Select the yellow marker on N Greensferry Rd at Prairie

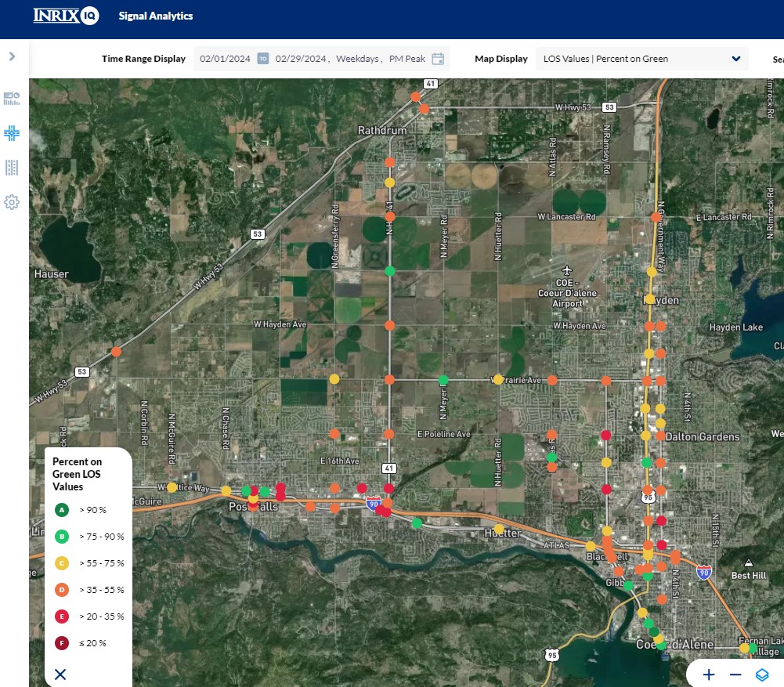click(334, 379)
